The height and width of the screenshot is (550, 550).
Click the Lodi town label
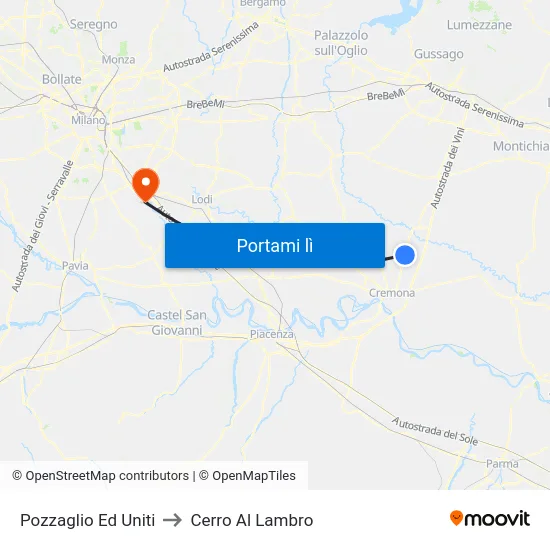coord(202,199)
